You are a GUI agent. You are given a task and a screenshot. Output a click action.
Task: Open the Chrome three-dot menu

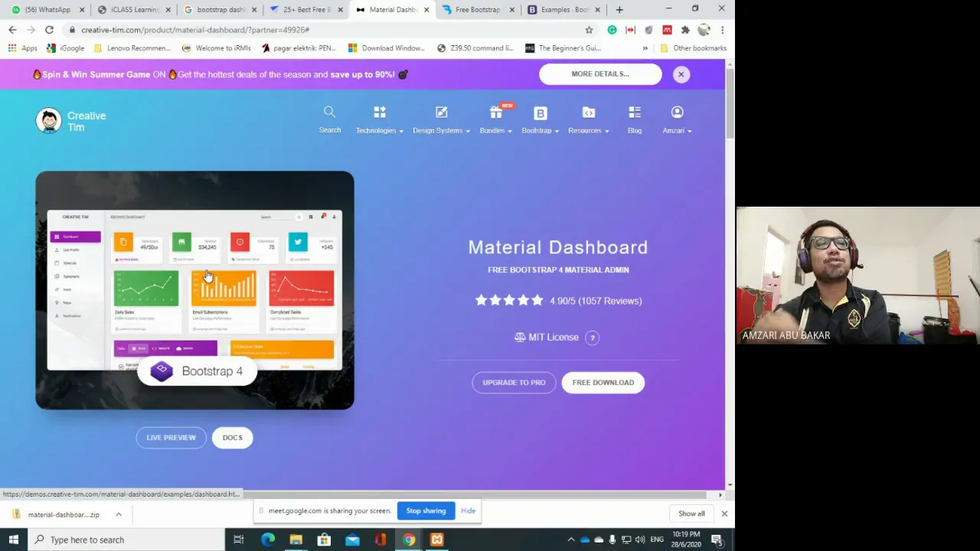point(722,30)
